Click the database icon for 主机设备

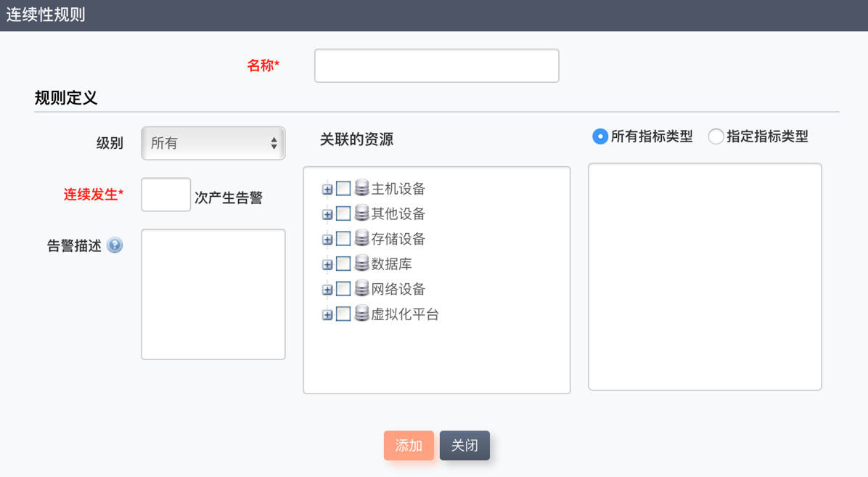(361, 188)
